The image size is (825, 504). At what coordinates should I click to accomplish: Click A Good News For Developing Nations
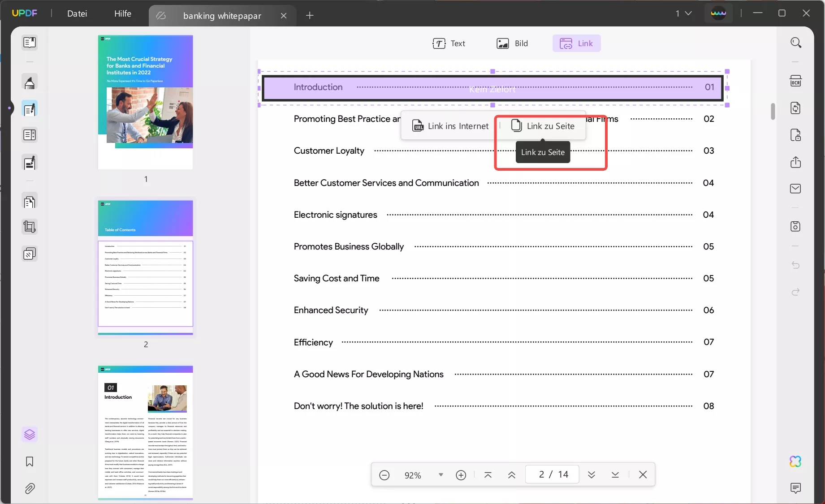point(368,374)
